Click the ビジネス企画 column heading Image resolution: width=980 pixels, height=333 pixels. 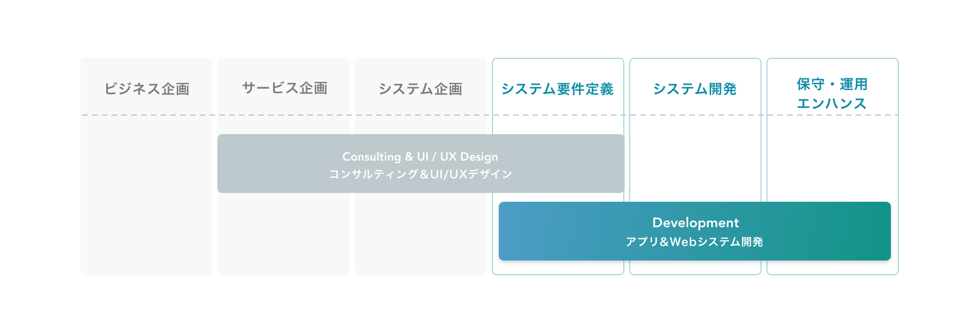click(x=147, y=89)
